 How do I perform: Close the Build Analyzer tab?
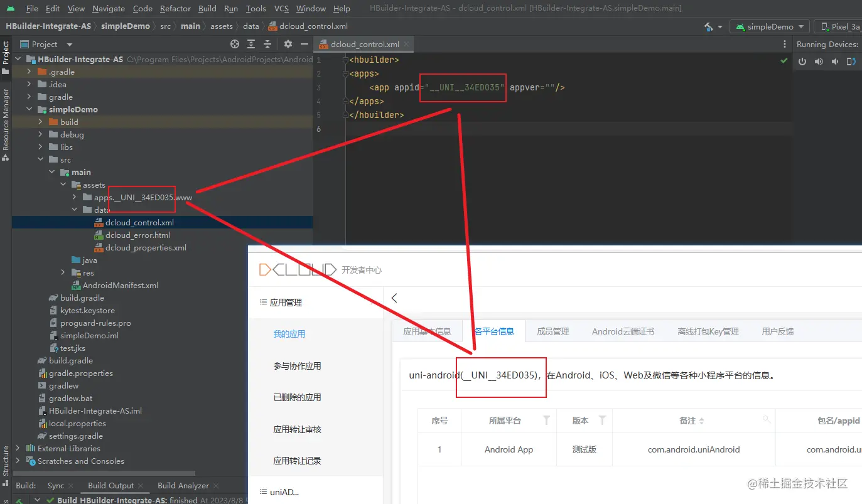(215, 486)
